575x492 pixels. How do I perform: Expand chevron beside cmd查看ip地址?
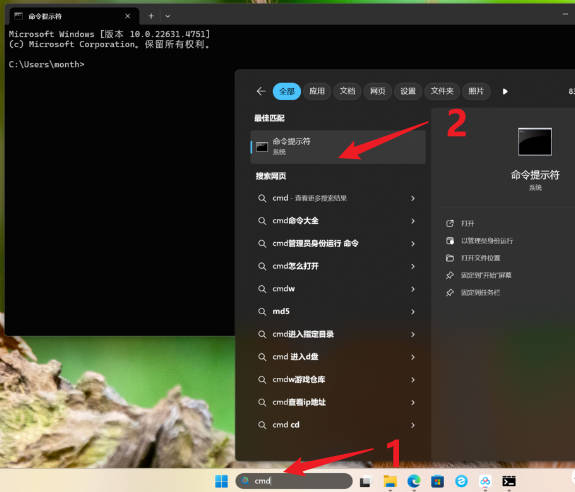[x=413, y=403]
